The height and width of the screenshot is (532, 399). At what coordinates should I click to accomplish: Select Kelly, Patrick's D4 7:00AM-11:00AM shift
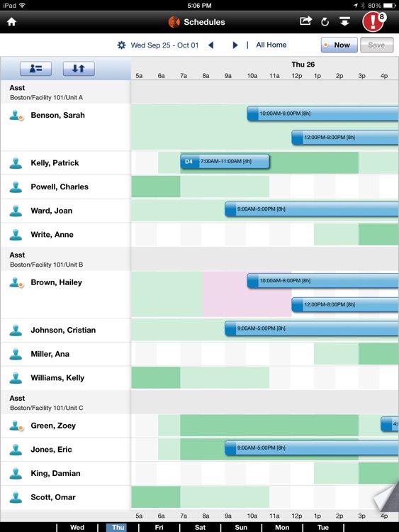click(225, 162)
